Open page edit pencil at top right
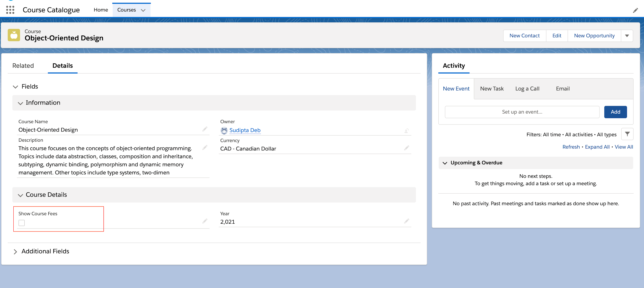 [636, 10]
